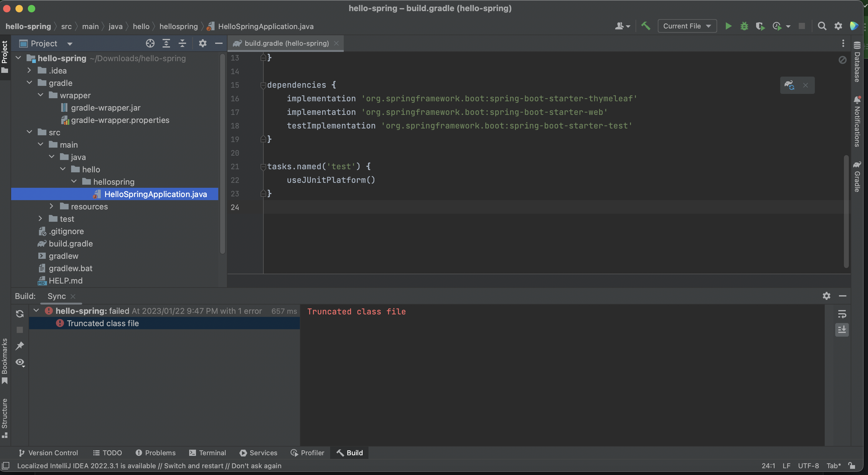Open Build panel settings gear
868x475 pixels.
tap(826, 296)
